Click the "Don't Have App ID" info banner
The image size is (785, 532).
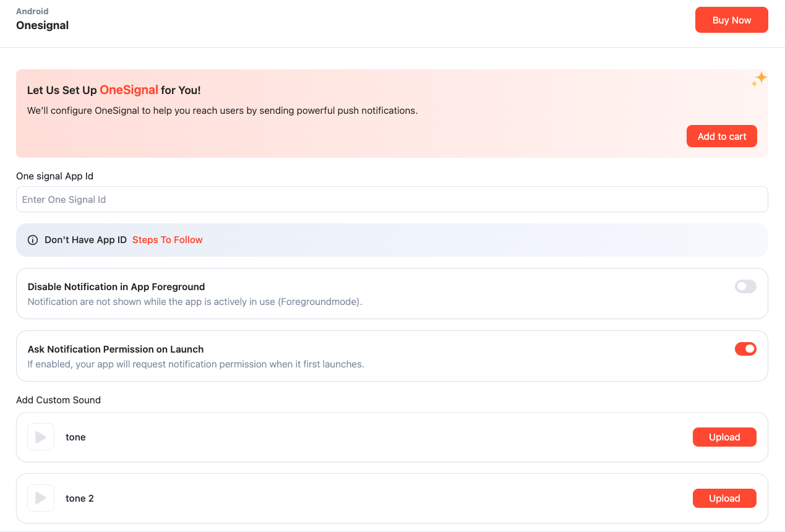(392, 239)
